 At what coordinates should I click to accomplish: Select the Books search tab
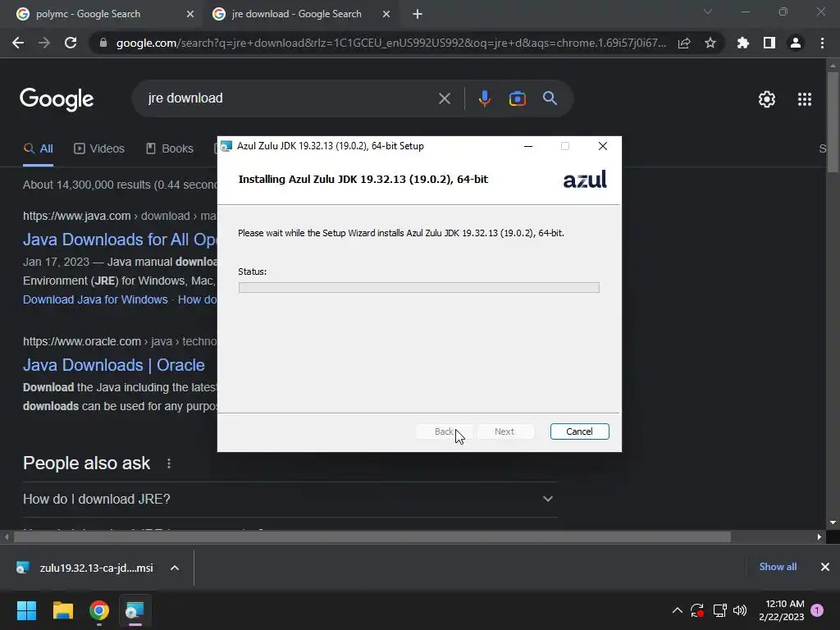[x=169, y=149]
